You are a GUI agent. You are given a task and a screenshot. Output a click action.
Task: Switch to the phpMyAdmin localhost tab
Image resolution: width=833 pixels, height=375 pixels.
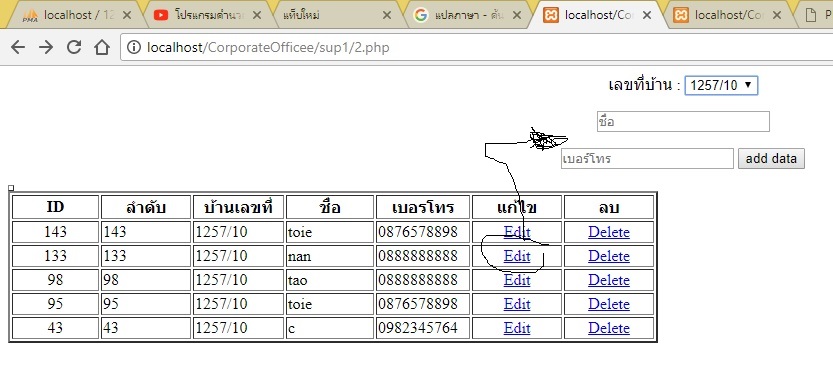tap(69, 15)
